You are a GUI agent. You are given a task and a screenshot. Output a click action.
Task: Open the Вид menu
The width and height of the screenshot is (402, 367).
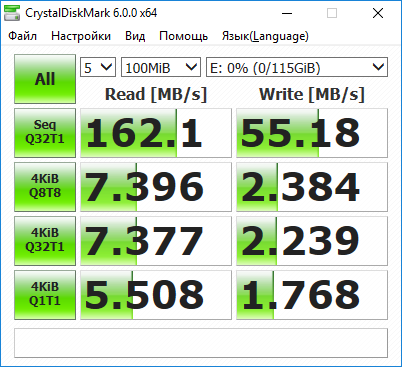[135, 36]
